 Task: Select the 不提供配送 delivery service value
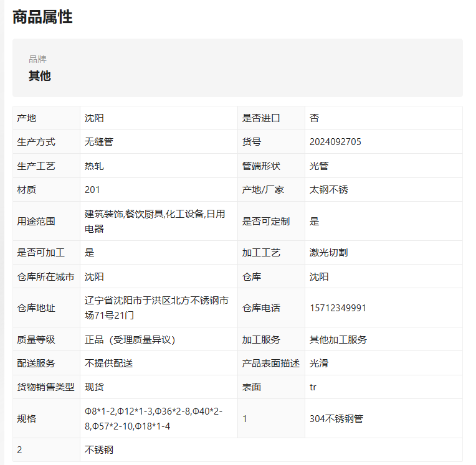coord(108,363)
